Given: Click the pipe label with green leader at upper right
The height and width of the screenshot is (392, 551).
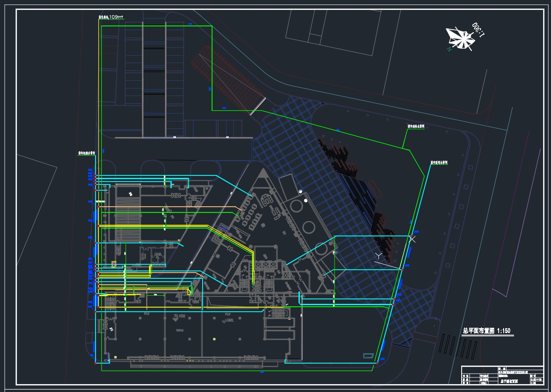Looking at the screenshot, I should click(416, 127).
